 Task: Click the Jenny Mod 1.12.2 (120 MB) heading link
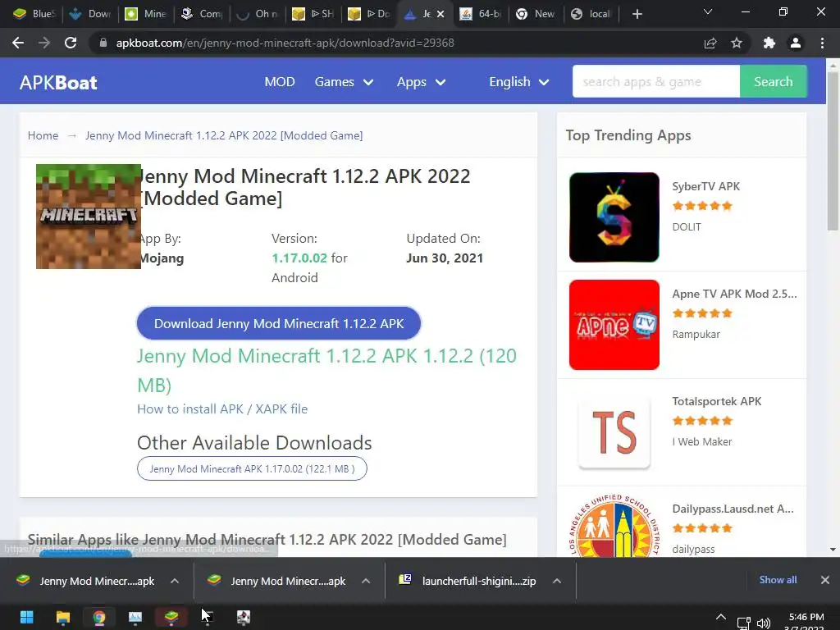[x=326, y=370]
